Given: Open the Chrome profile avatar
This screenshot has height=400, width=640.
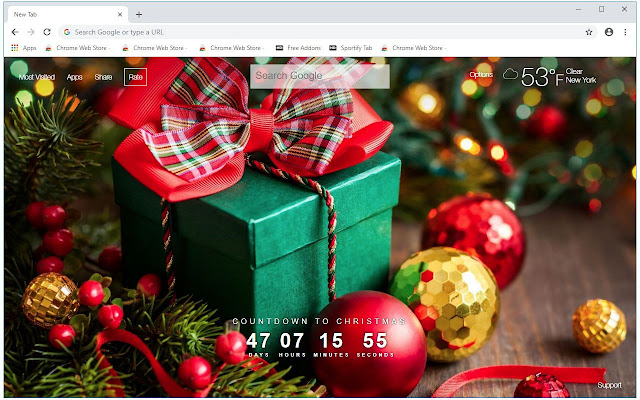Looking at the screenshot, I should (609, 32).
